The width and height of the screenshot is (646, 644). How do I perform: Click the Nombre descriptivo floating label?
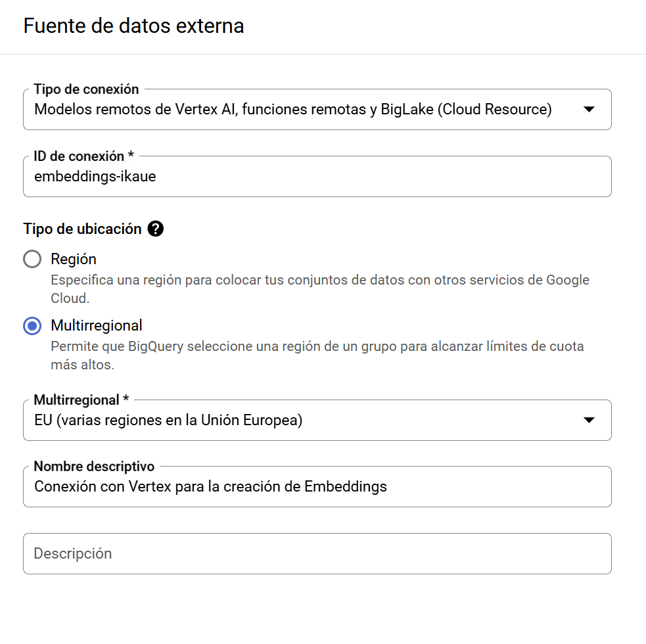94,467
